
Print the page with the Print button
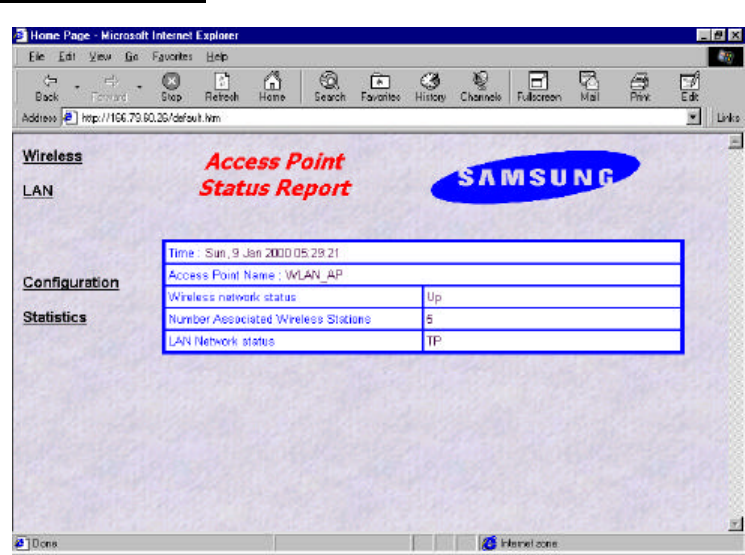tap(640, 88)
